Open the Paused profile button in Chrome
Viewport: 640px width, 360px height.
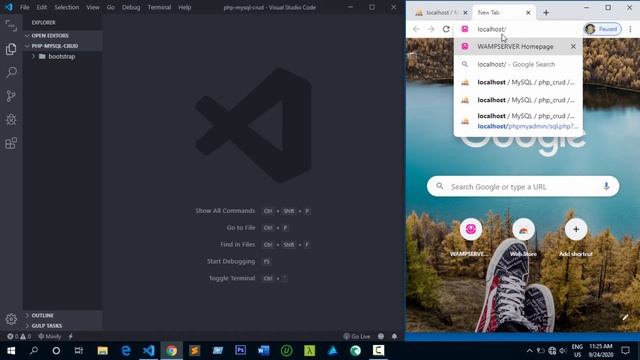603,29
